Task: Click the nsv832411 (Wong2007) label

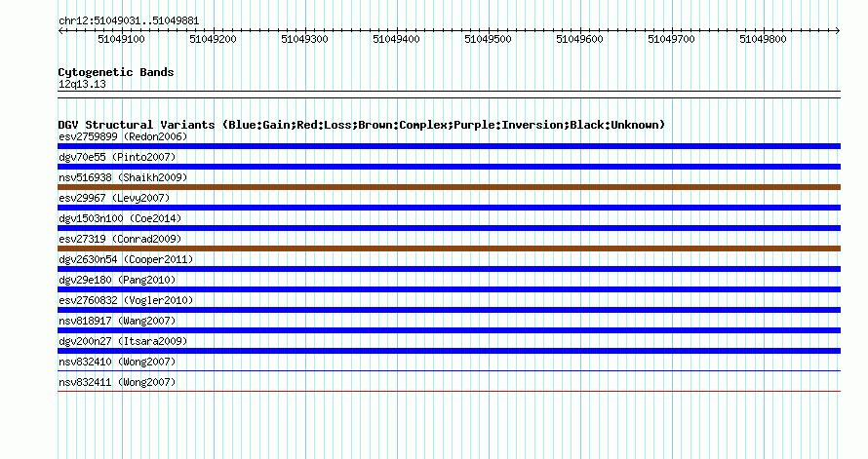Action: coord(117,382)
